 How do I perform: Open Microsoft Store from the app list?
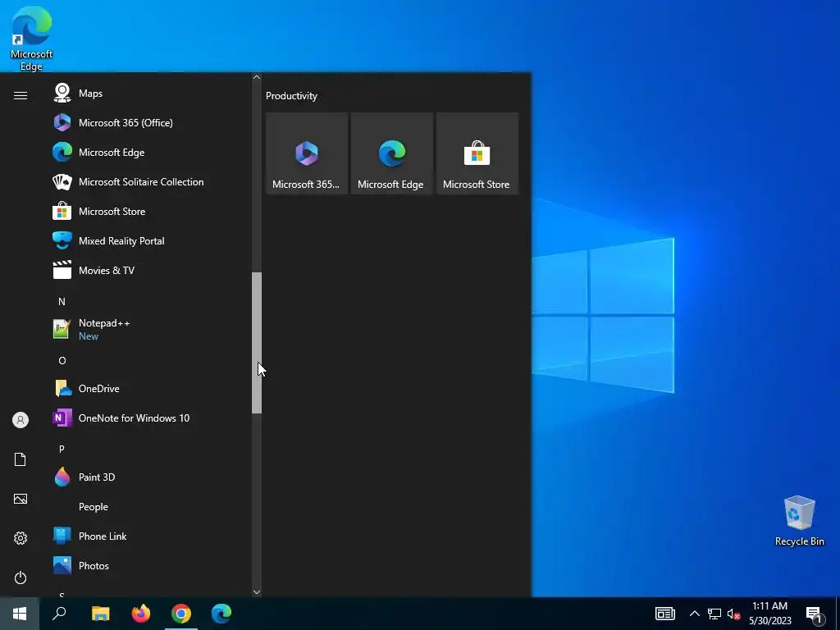pyautogui.click(x=150, y=211)
